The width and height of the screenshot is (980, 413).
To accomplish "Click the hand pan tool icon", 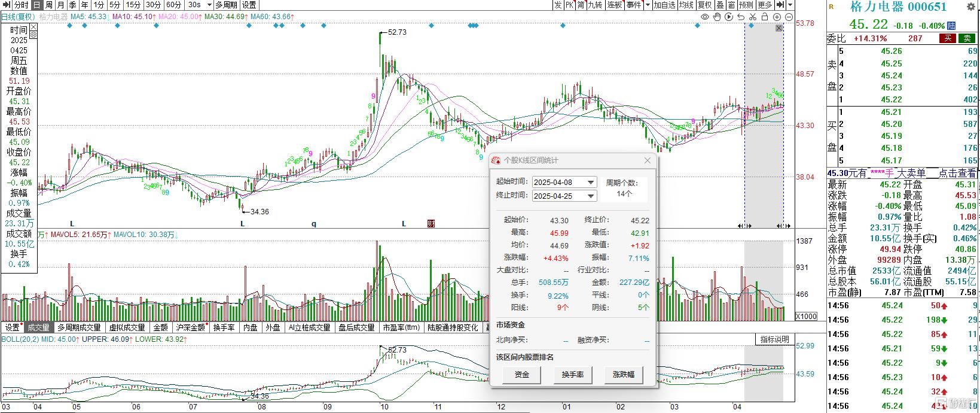I will [x=718, y=17].
